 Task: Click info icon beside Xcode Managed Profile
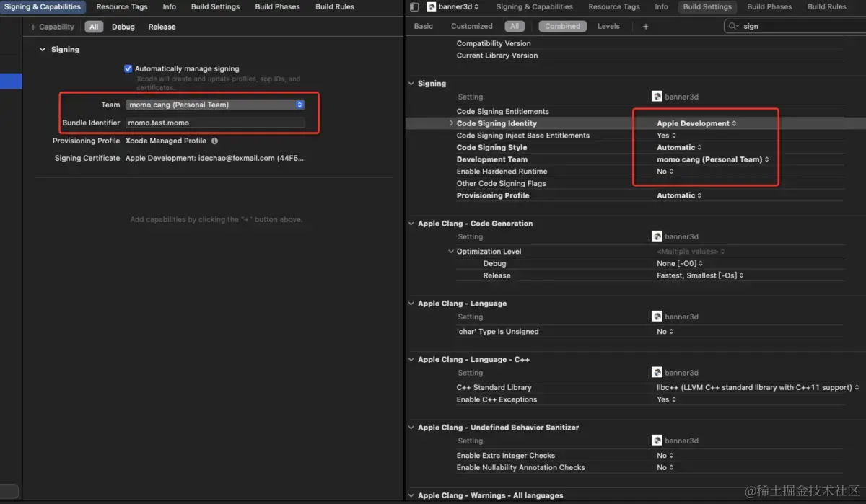pos(215,141)
